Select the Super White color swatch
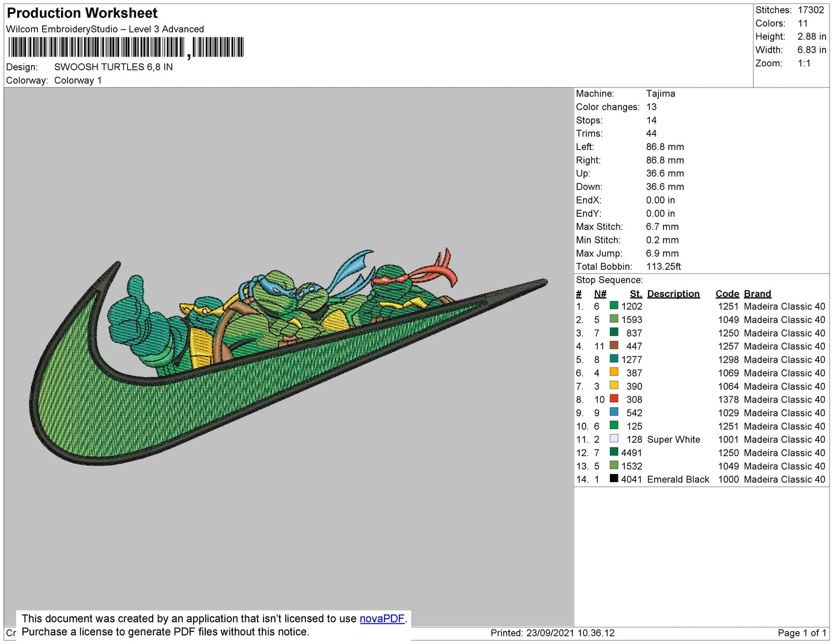The image size is (833, 644). [x=614, y=439]
